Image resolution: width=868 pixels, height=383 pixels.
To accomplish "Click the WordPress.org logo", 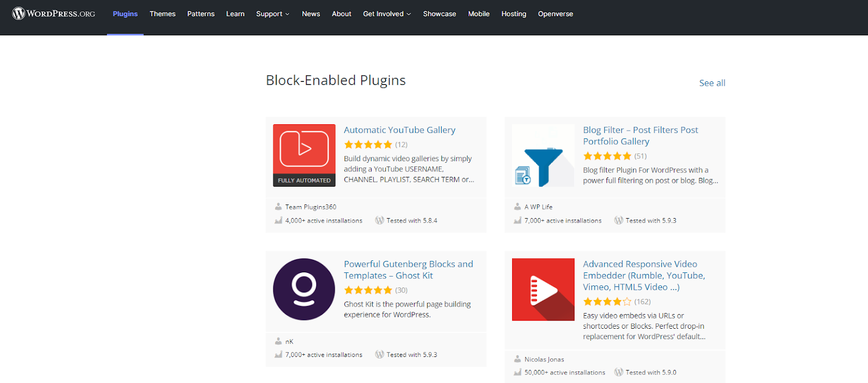I will pos(54,14).
